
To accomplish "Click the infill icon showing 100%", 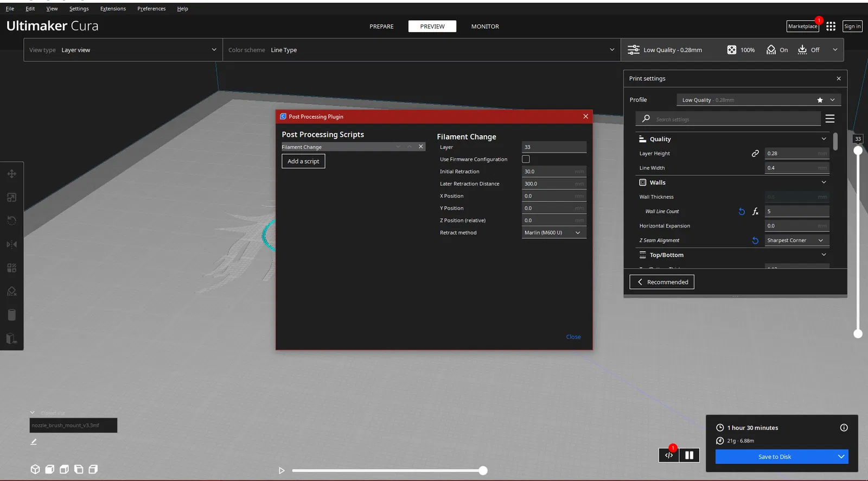I will point(732,50).
